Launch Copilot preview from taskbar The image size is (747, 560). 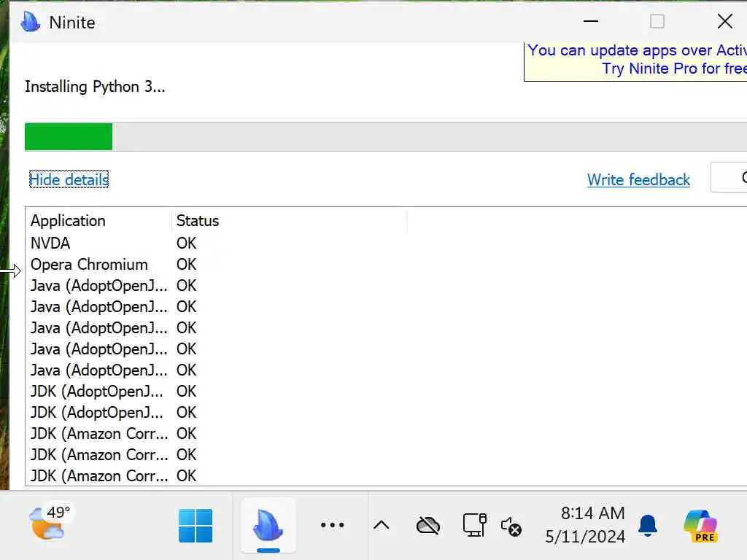click(x=700, y=526)
